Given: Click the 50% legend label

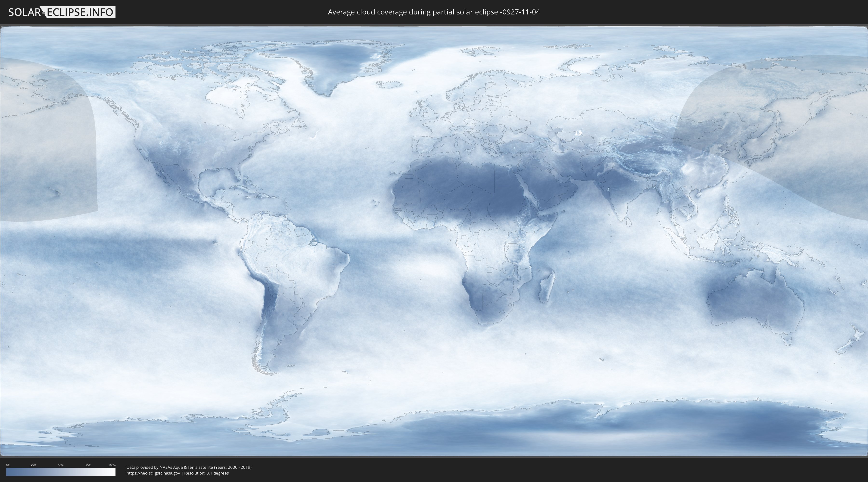Looking at the screenshot, I should (61, 465).
